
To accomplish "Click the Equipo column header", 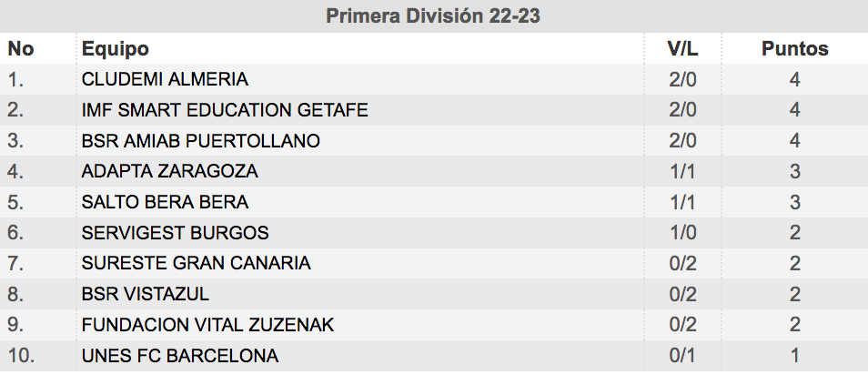I will click(x=116, y=49).
